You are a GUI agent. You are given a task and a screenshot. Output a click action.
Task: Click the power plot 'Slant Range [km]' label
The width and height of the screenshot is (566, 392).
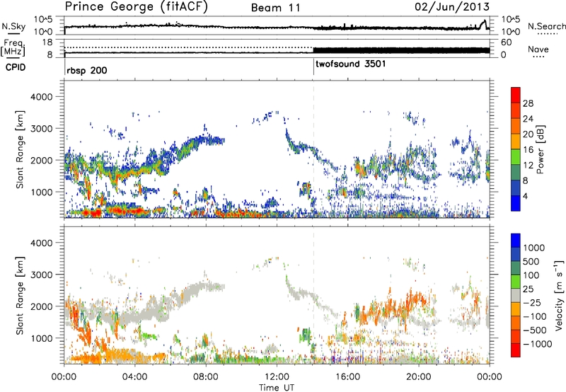[21, 149]
